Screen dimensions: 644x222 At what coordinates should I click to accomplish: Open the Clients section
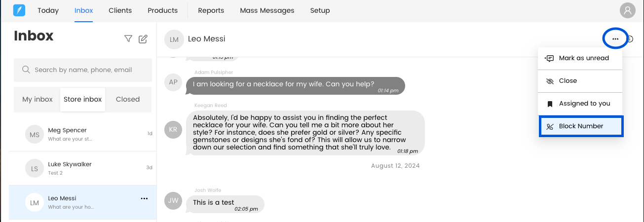tap(120, 10)
